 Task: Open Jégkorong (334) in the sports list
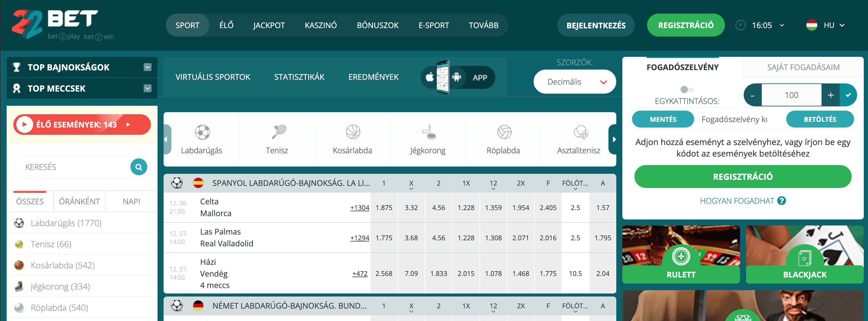point(82,287)
